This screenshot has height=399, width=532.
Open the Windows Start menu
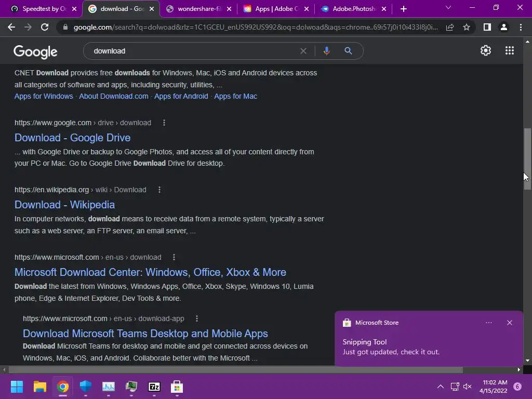(17, 387)
